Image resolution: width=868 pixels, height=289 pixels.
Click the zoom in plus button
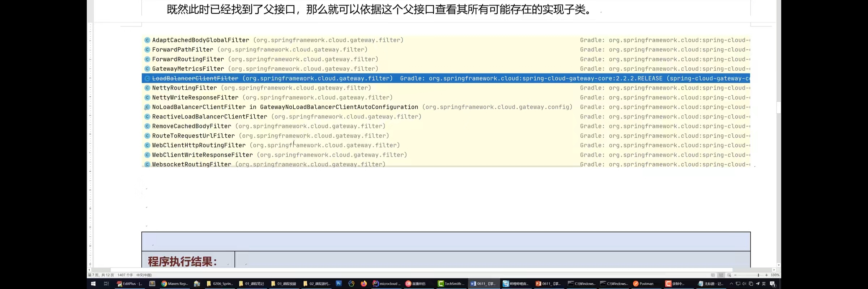pos(766,275)
